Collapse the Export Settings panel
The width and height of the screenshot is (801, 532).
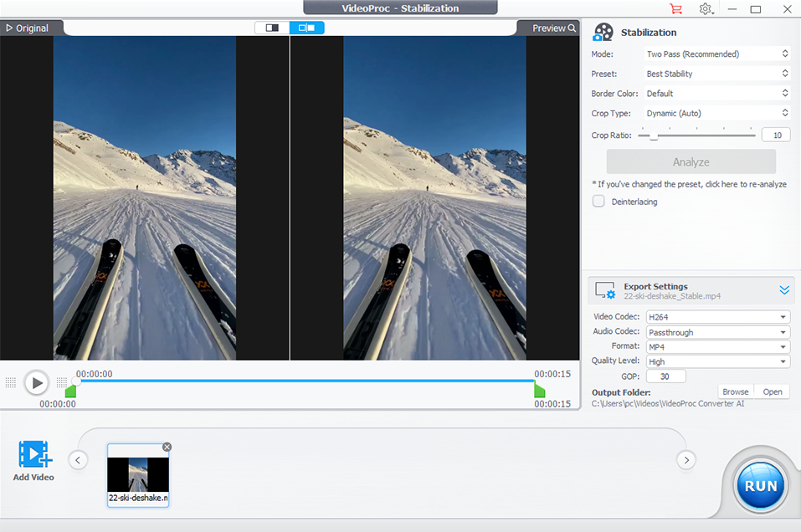click(784, 290)
